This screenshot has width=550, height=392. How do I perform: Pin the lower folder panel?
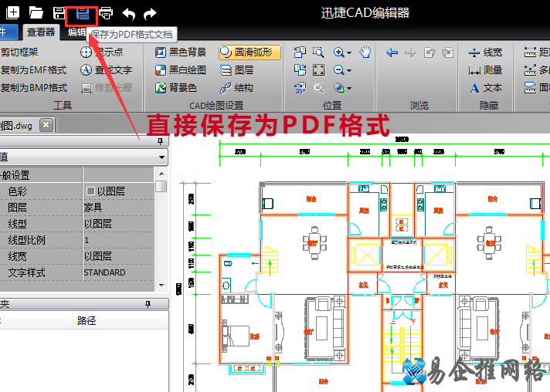(148, 304)
